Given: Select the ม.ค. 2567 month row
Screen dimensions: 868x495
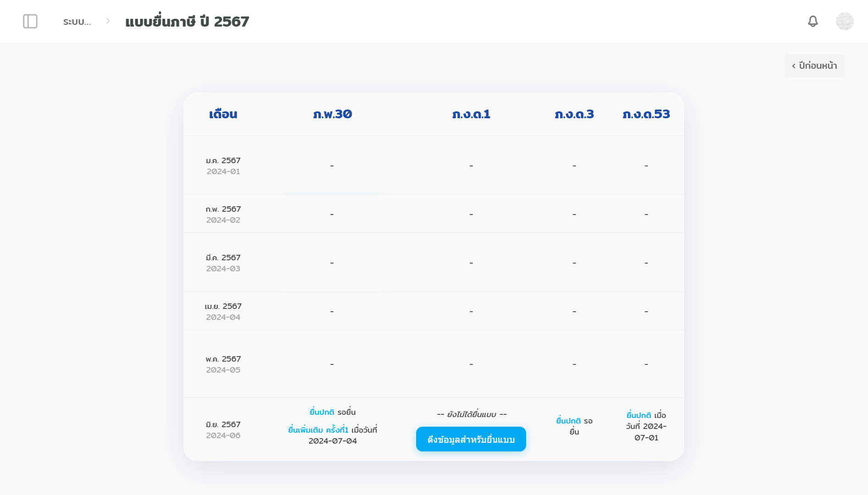Looking at the screenshot, I should tap(223, 165).
